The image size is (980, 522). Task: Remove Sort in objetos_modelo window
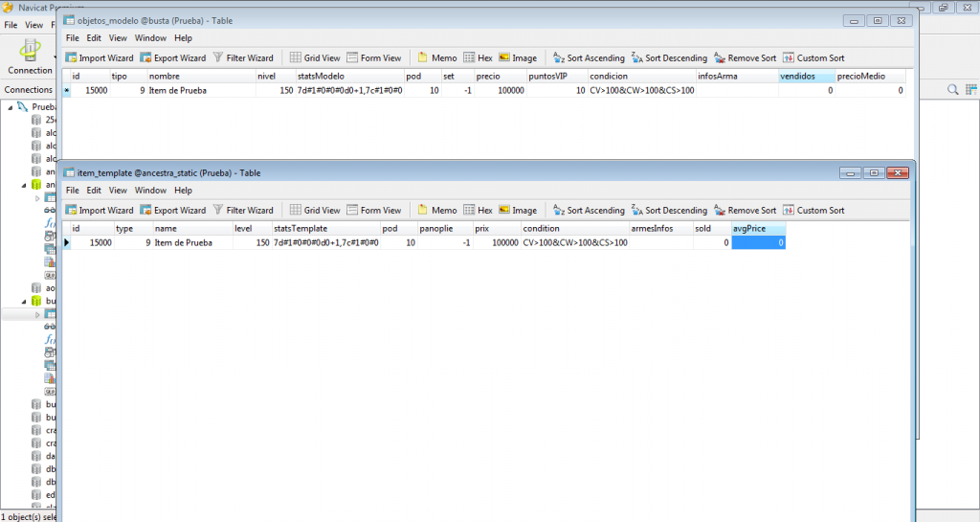[x=745, y=57]
